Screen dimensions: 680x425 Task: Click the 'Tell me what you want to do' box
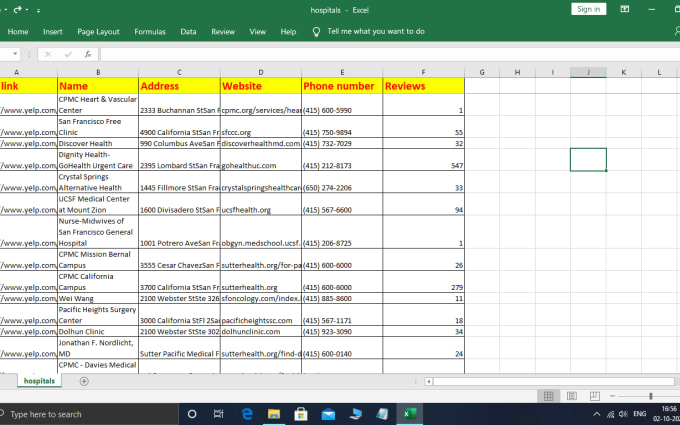(x=376, y=31)
